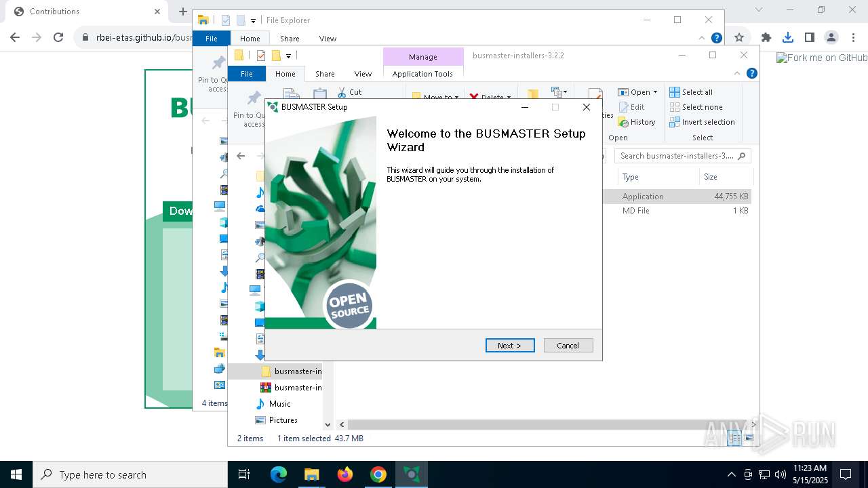The width and height of the screenshot is (868, 488).
Task: Open the File tab in busmaster-installers window
Action: [247, 74]
